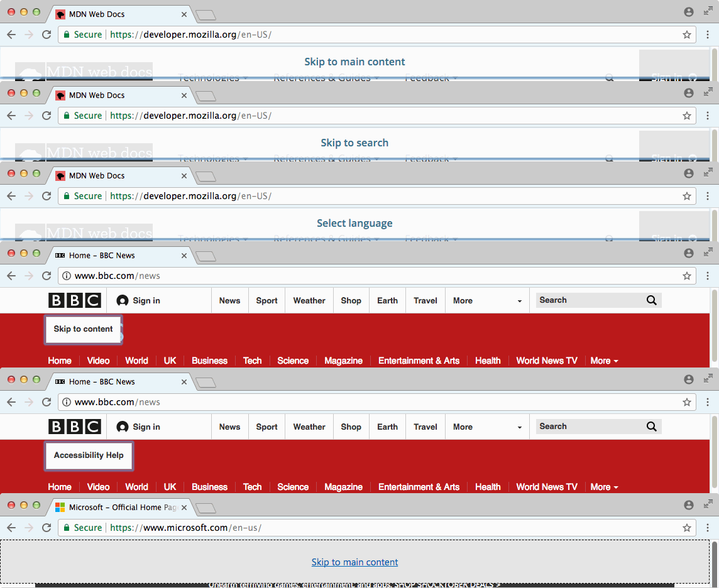
Task: Click "Skip to main content" link on MDN page
Action: tap(354, 62)
